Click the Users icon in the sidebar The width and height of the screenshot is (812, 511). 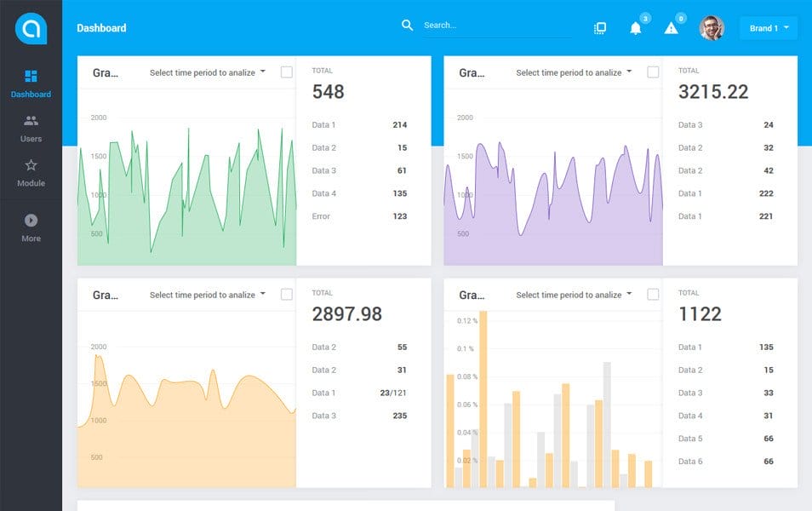coord(31,121)
